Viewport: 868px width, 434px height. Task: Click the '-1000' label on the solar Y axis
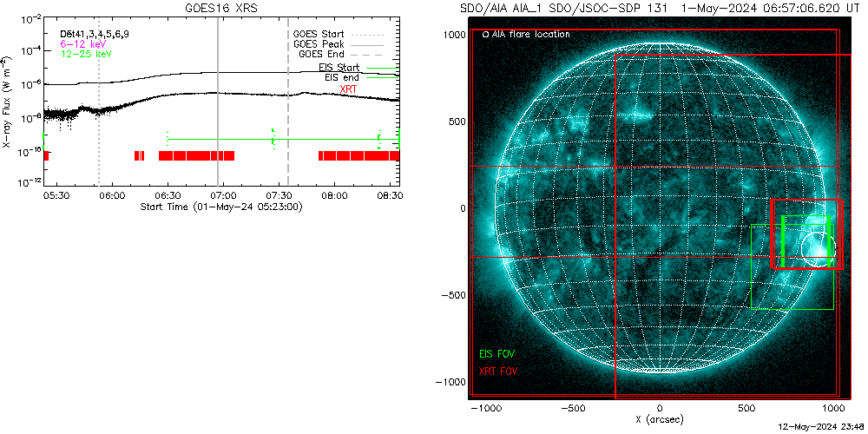point(450,382)
